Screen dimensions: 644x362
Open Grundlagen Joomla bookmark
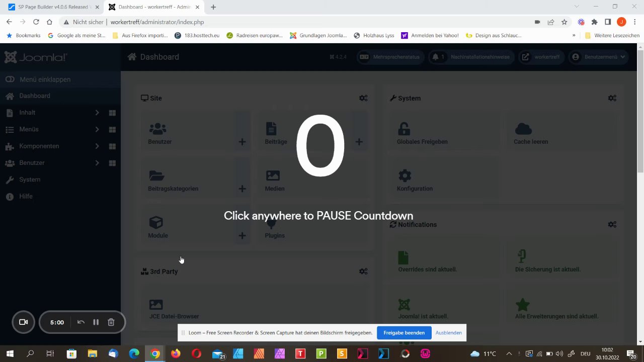point(318,36)
